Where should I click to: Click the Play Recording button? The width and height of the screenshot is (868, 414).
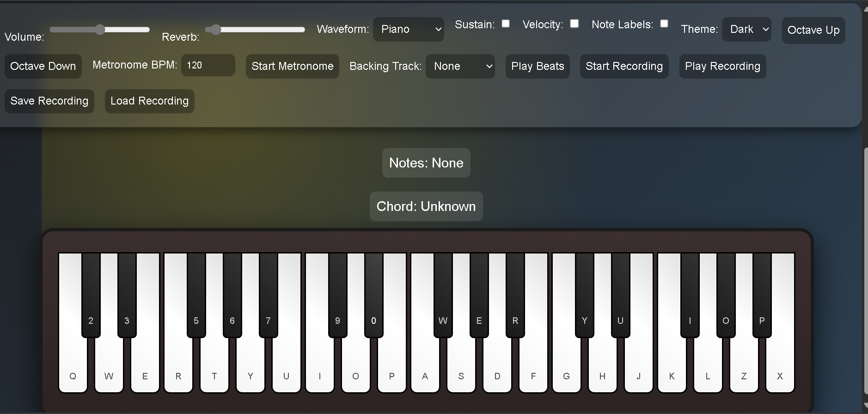point(722,66)
